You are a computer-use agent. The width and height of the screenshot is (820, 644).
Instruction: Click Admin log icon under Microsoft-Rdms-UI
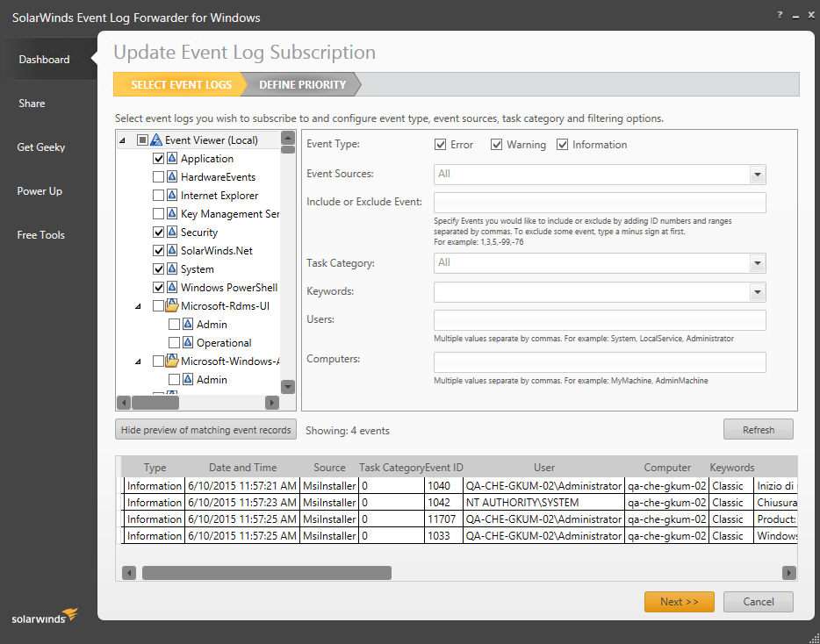tap(188, 325)
